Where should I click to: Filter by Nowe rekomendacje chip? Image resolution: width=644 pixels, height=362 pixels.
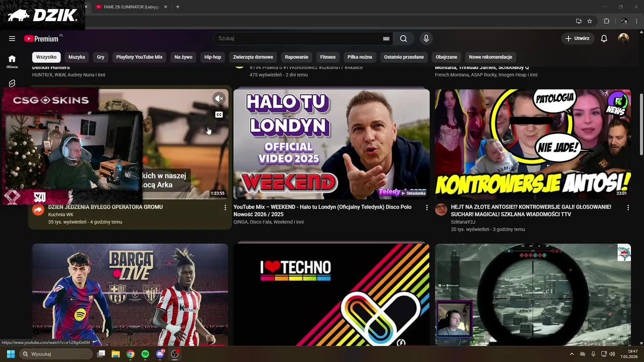pos(491,57)
